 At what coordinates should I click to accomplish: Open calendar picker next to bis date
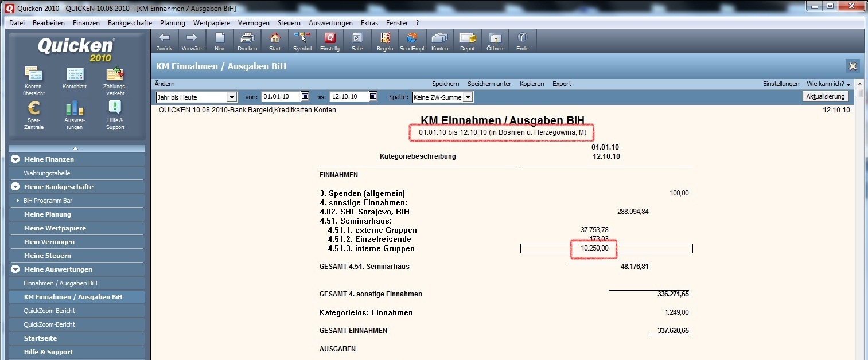coord(373,97)
